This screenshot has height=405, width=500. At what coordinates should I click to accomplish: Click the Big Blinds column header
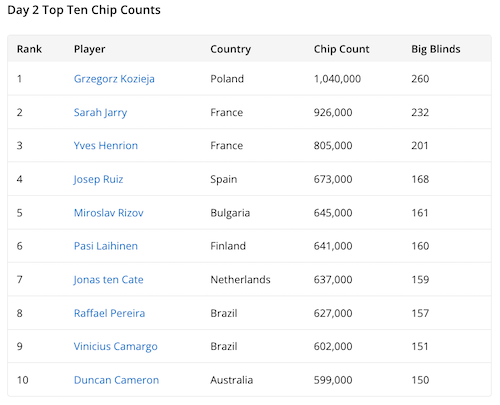tap(436, 49)
